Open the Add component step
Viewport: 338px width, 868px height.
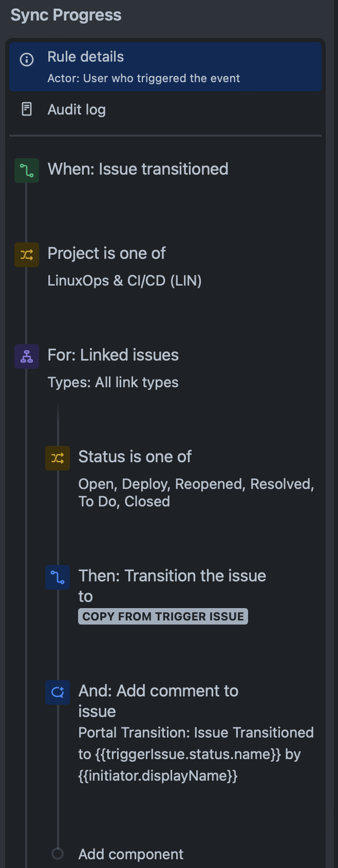point(130,854)
